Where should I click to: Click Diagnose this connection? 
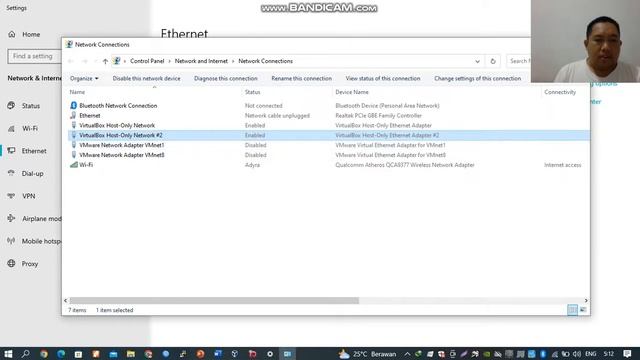226,78
